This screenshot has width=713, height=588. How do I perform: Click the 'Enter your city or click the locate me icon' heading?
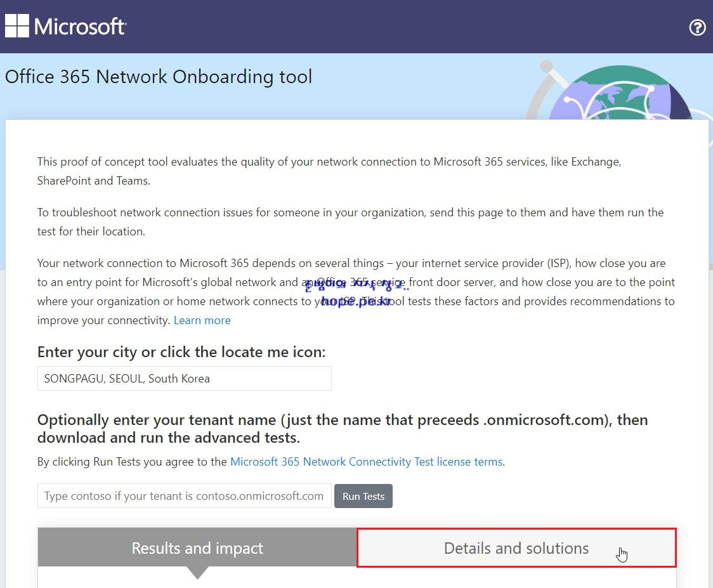(181, 352)
